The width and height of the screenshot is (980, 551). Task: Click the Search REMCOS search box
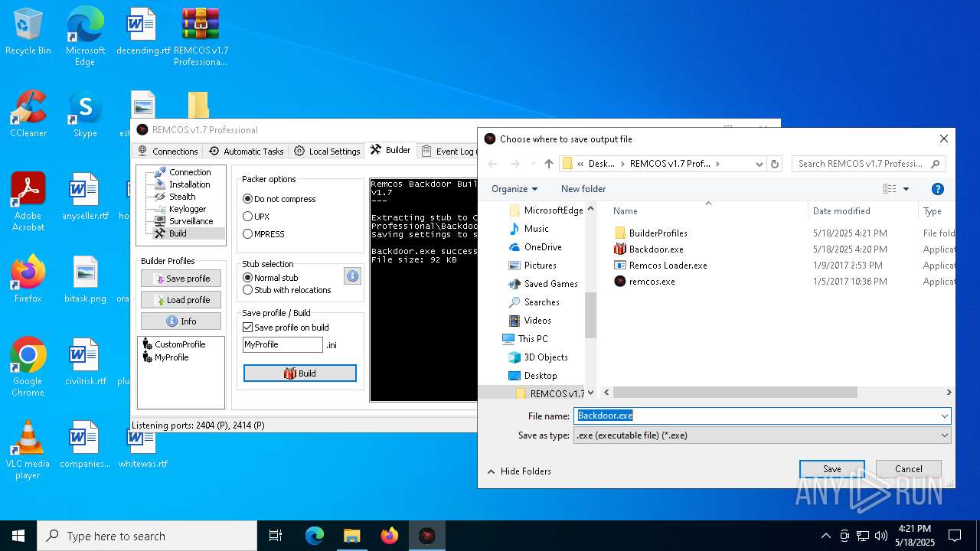tap(869, 164)
